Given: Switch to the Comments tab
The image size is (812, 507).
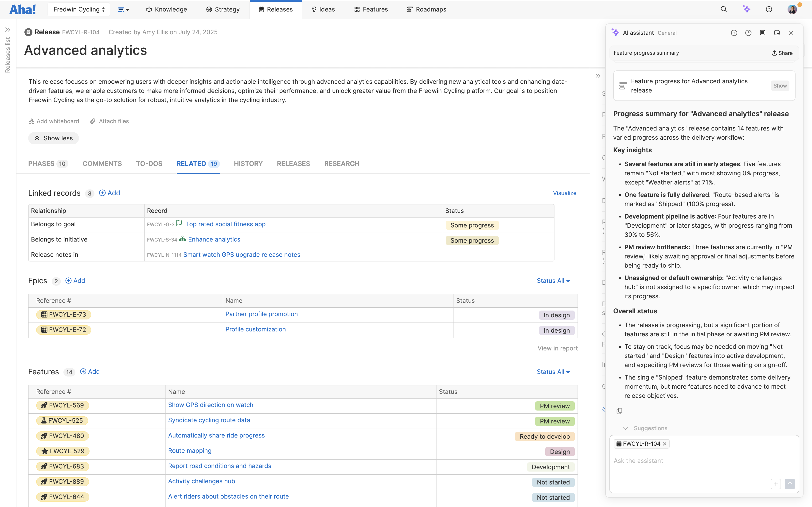Looking at the screenshot, I should (x=102, y=164).
